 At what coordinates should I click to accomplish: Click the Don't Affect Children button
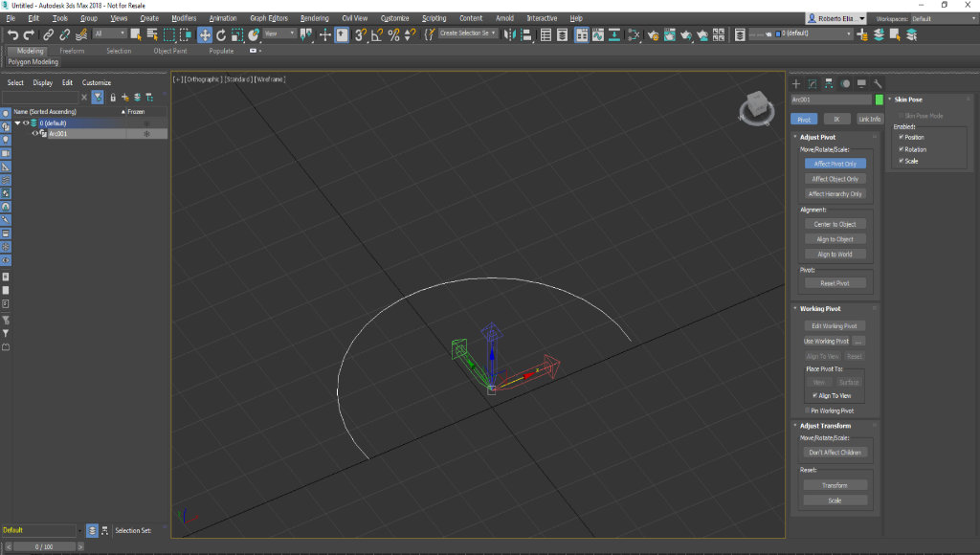point(835,453)
